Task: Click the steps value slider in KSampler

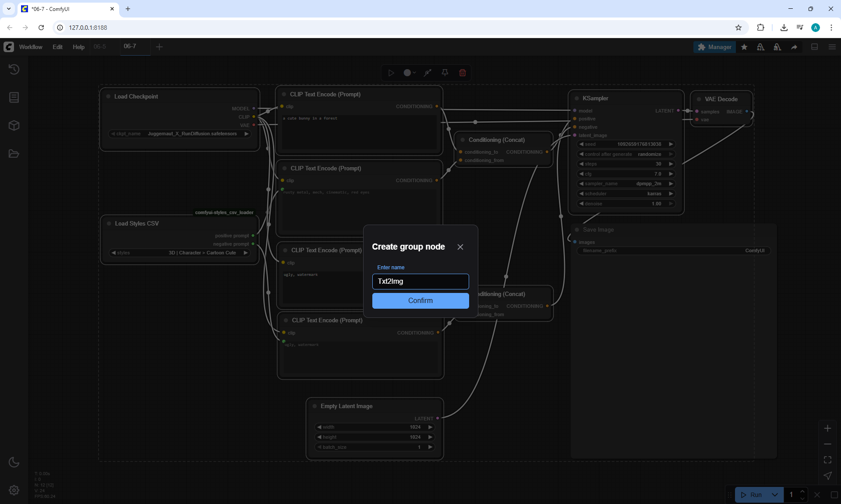Action: point(626,164)
